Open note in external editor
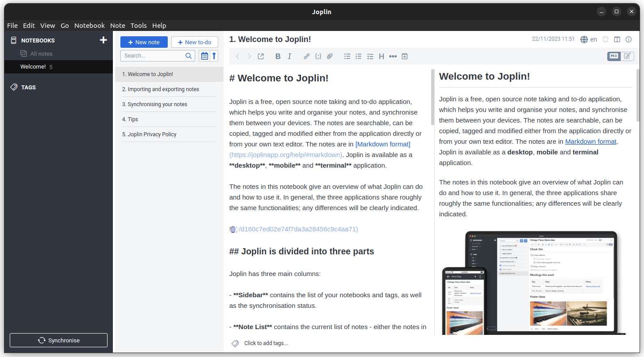Screen dimensions: 644x357 coord(261,56)
